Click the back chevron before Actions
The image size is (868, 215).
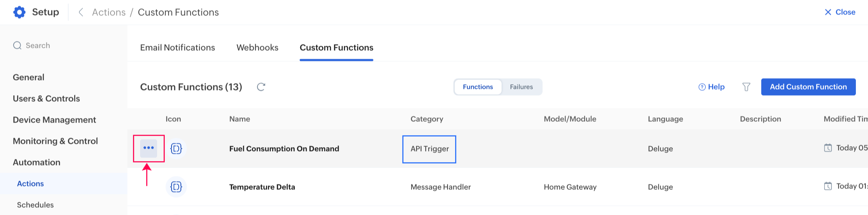tap(81, 12)
